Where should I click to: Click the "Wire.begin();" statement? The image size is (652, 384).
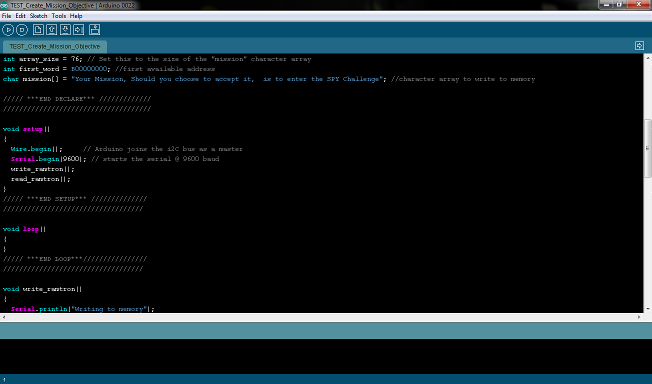pos(37,149)
